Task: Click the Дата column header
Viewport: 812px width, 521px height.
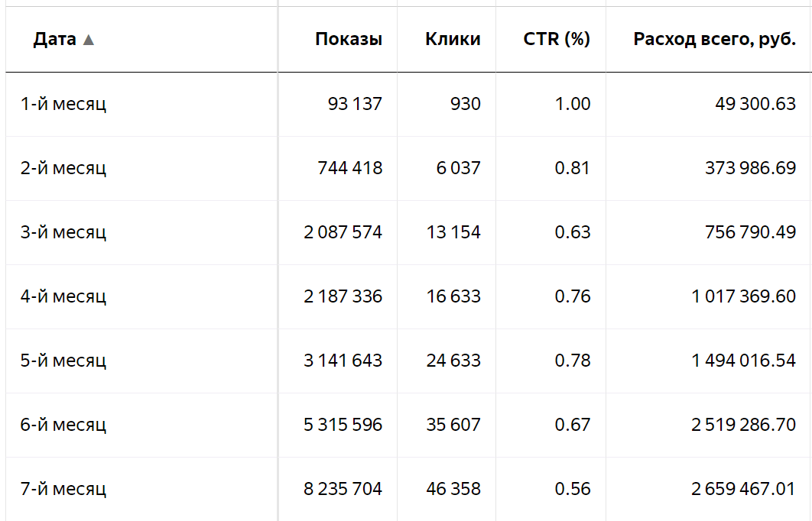Action: [x=55, y=40]
